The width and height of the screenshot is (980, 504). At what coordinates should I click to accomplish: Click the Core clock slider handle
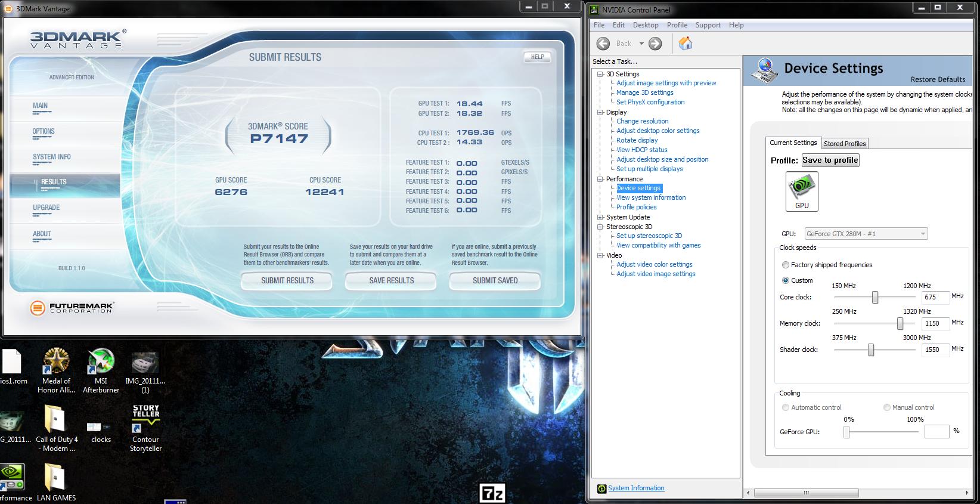click(x=875, y=297)
